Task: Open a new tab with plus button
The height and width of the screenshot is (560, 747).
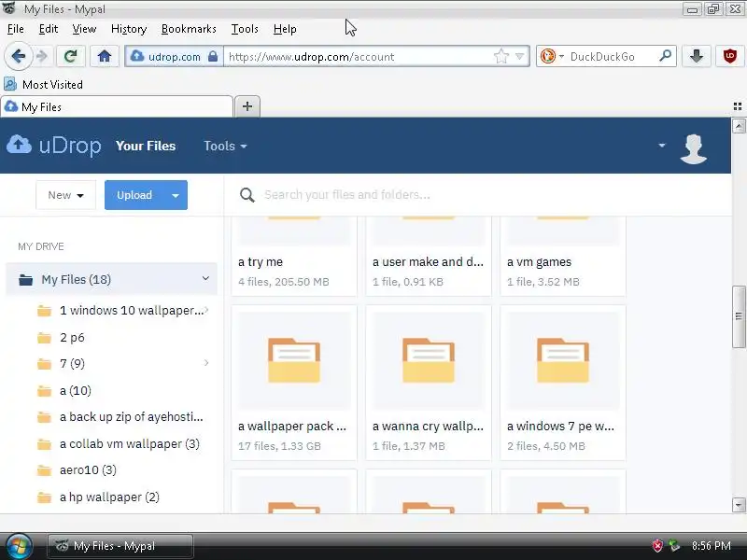Action: tap(247, 106)
